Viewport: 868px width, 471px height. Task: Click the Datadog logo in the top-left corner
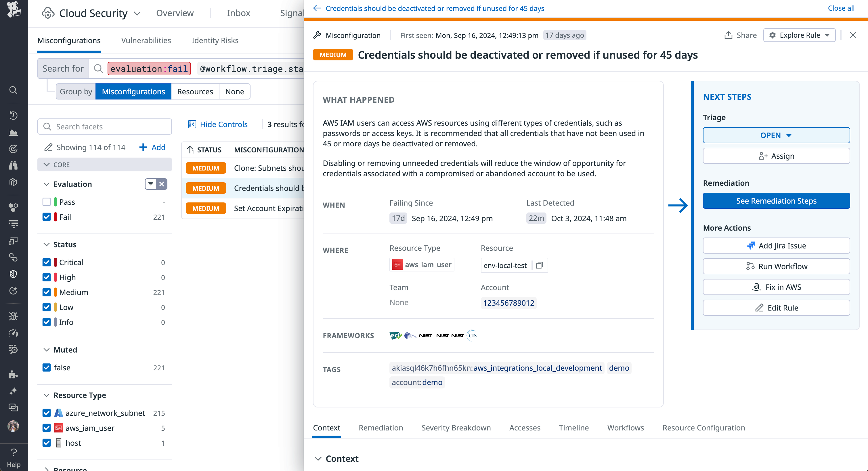tap(14, 11)
